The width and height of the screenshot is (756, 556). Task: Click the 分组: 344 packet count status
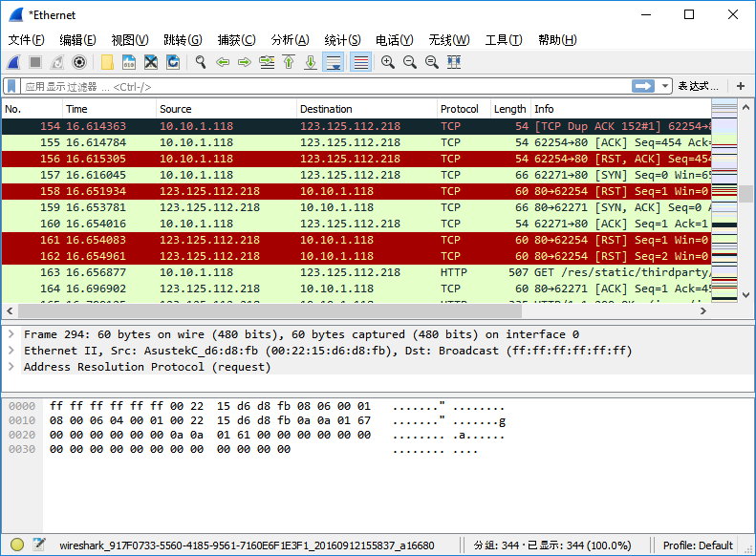pos(552,545)
